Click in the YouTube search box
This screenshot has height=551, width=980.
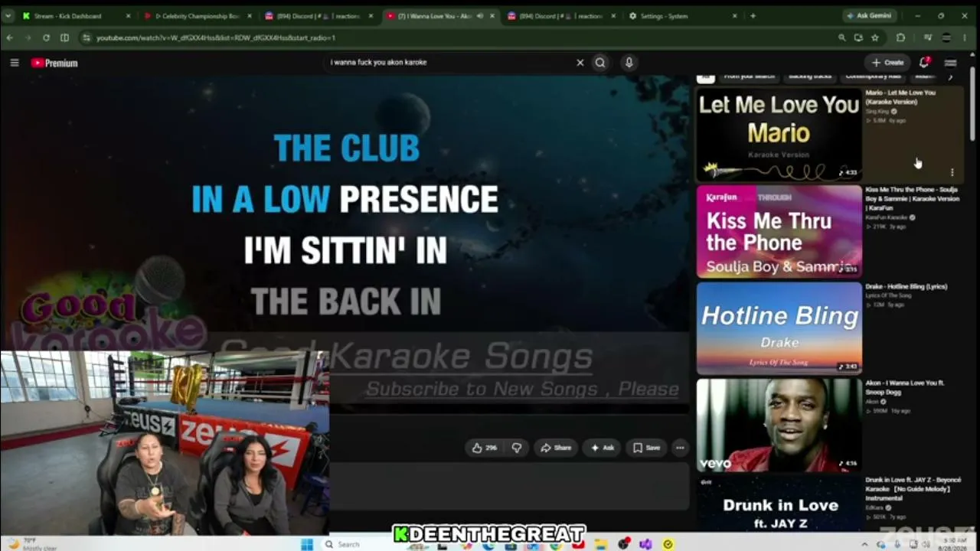452,63
